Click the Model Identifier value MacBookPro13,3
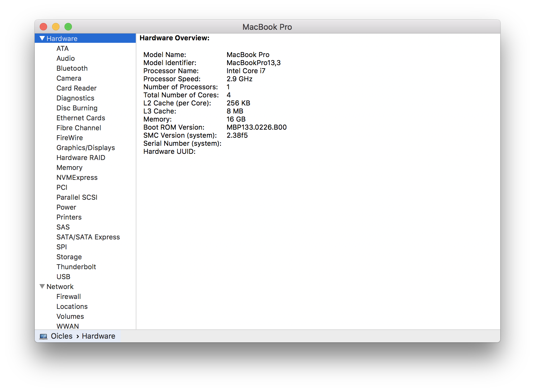The image size is (535, 392). [x=254, y=63]
